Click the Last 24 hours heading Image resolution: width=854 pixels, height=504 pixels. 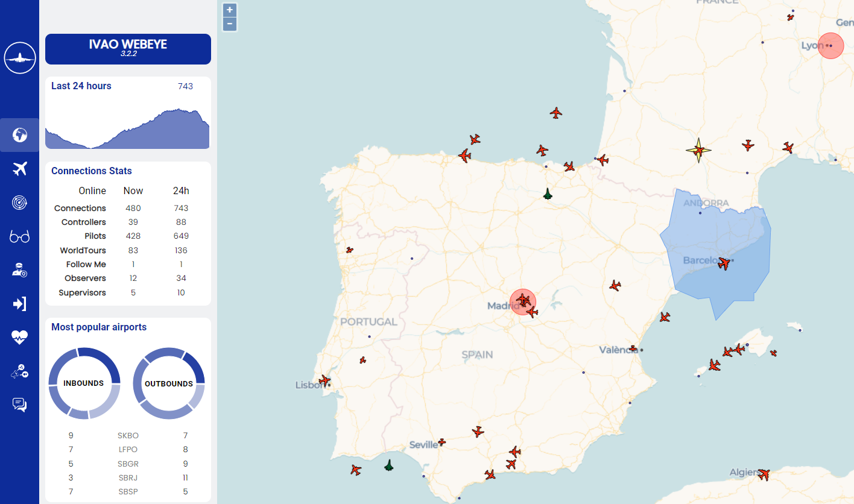click(x=81, y=86)
